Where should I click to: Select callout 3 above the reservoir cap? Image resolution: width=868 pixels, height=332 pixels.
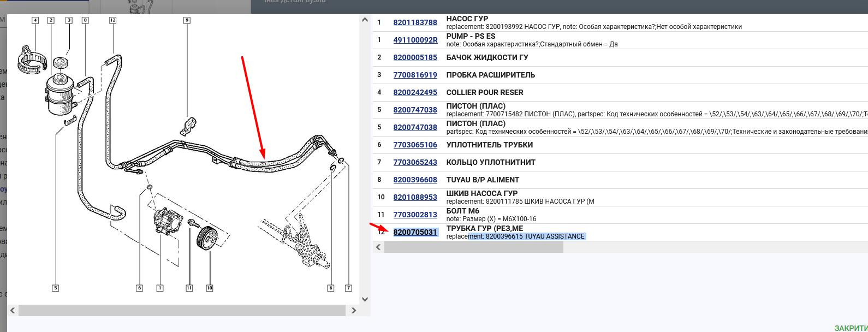[x=69, y=20]
